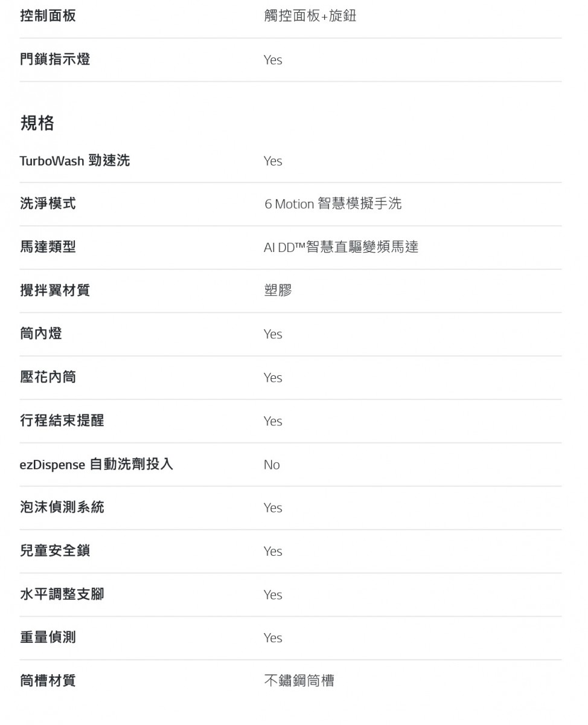Click 6 Motion 智慧模擬手洗 value

coord(333,204)
